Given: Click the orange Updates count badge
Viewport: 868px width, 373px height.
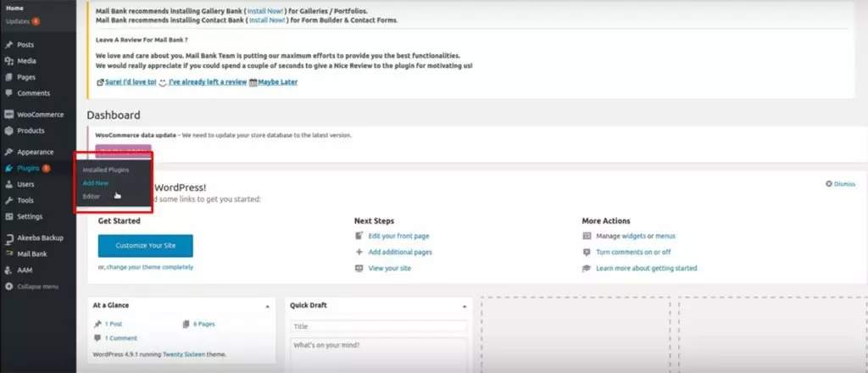Looking at the screenshot, I should coord(36,21).
